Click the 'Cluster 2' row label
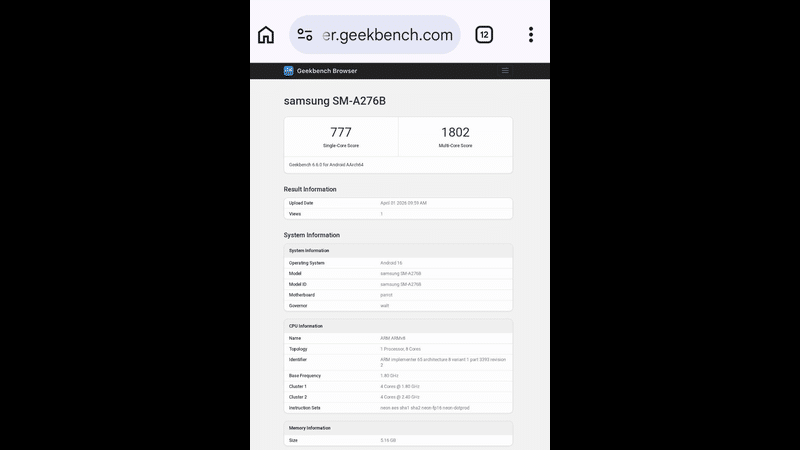Image resolution: width=800 pixels, height=450 pixels. coord(297,397)
